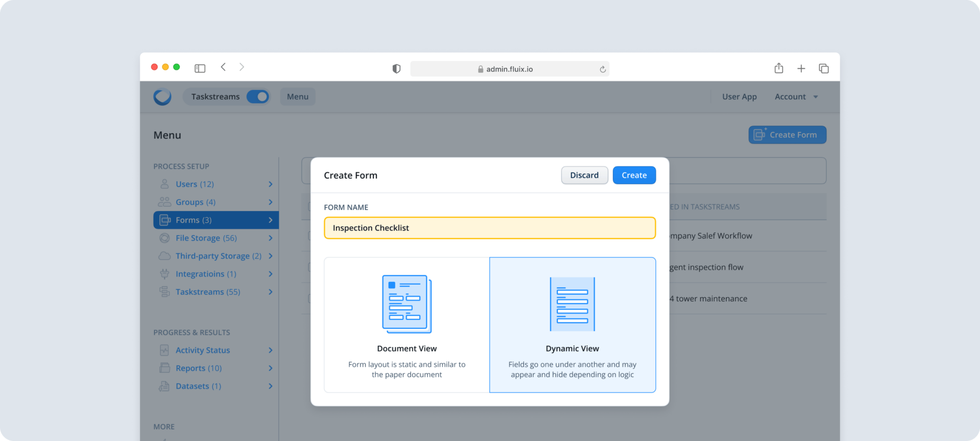Switch off the Taskstreams toggle
The height and width of the screenshot is (441, 980).
pos(258,96)
